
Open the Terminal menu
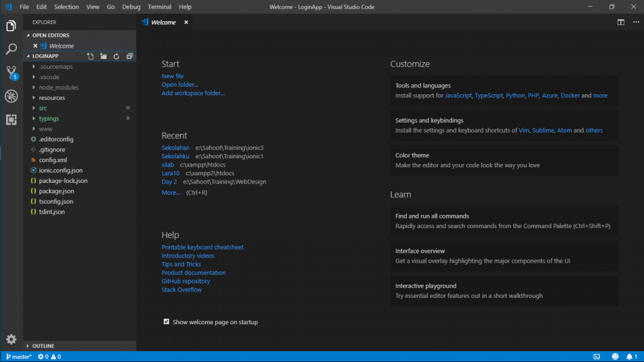160,7
